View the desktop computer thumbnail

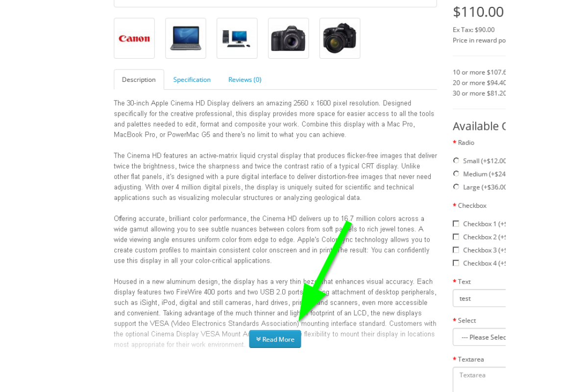[x=237, y=38]
